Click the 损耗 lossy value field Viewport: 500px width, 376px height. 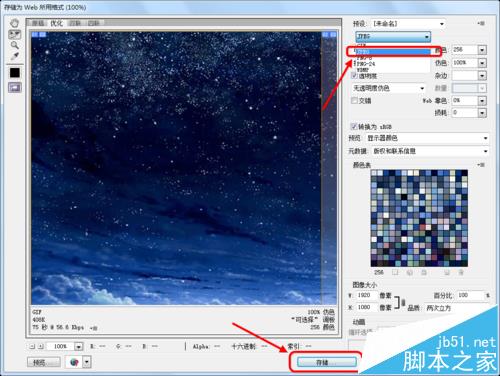pyautogui.click(x=465, y=113)
